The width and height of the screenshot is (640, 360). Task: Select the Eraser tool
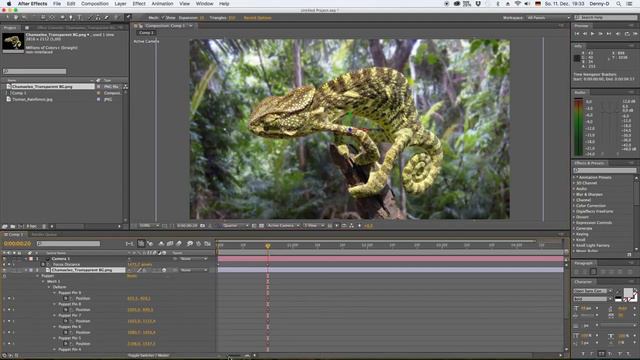click(x=107, y=18)
